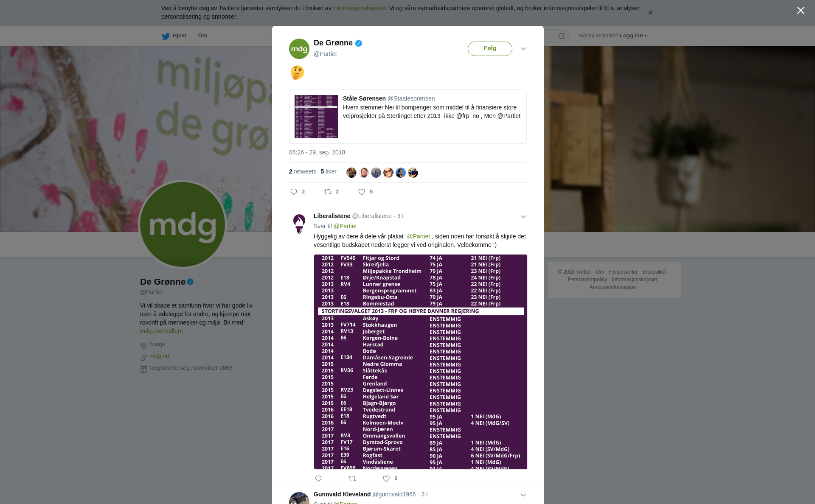Open the mdg.no/medlem link in profile bio
This screenshot has width=815, height=504.
coord(161,331)
